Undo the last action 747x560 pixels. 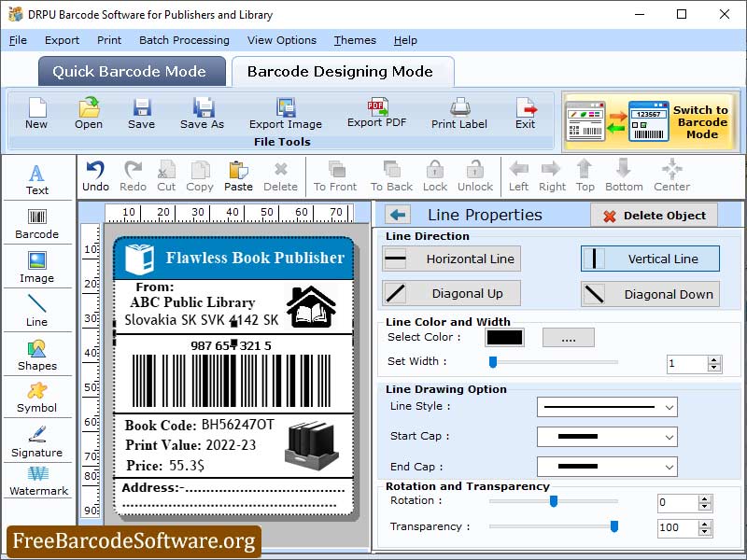pyautogui.click(x=95, y=176)
